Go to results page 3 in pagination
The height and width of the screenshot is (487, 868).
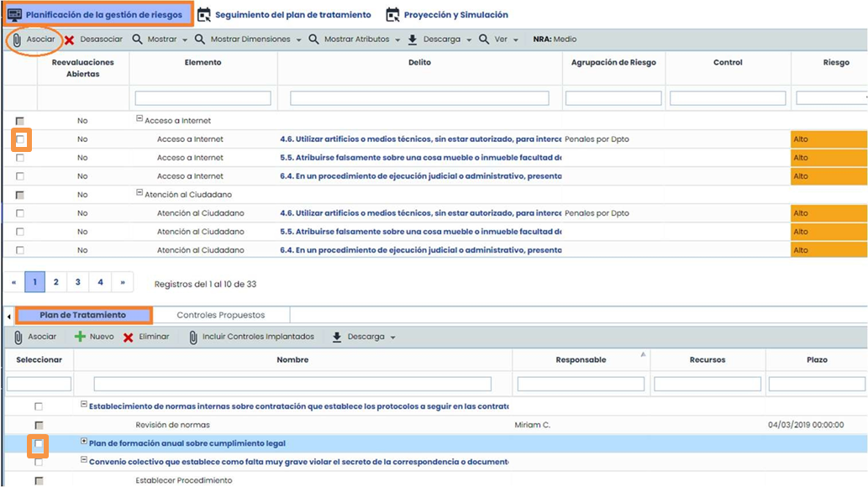[x=77, y=281]
